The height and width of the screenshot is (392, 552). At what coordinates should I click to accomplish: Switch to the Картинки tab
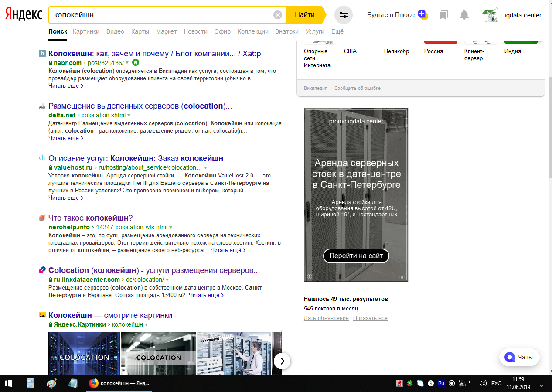86,31
